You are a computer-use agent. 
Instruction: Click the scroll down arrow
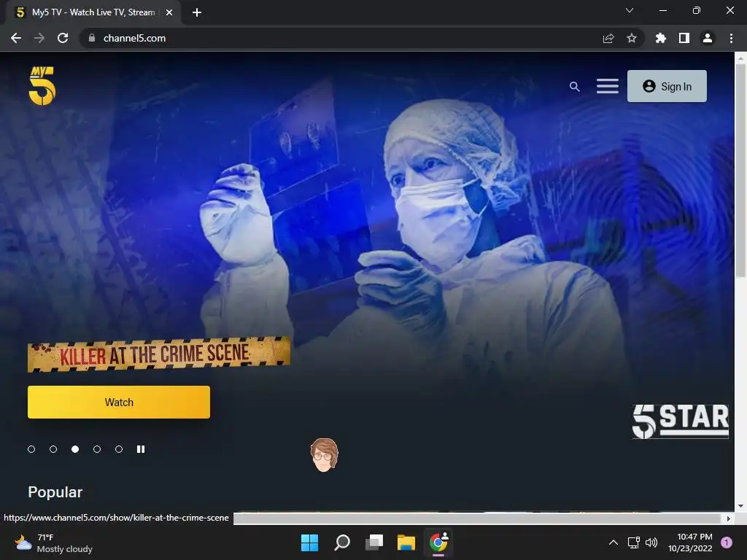point(740,506)
